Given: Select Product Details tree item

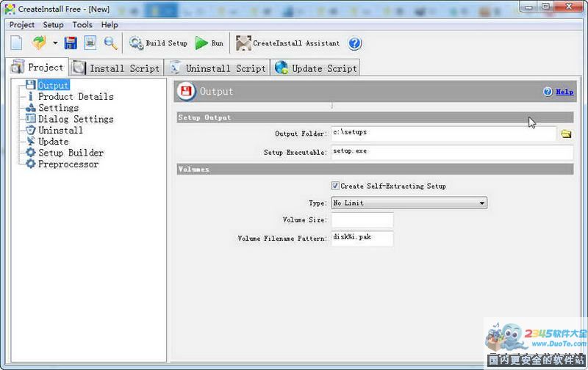Looking at the screenshot, I should tap(76, 97).
